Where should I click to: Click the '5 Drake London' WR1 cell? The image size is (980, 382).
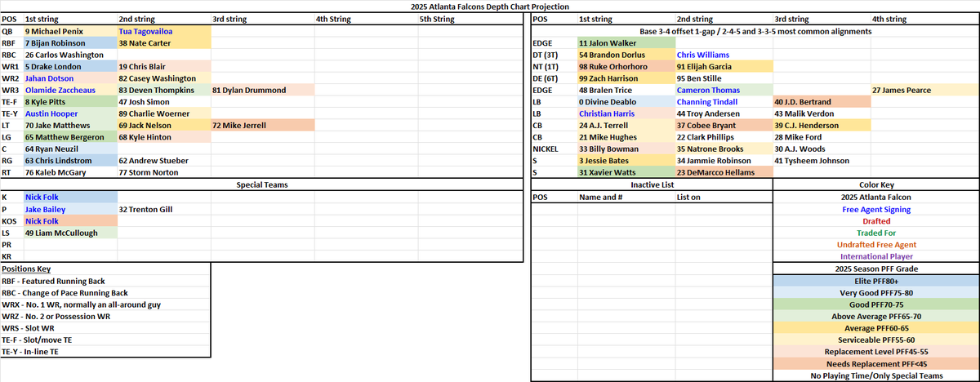pos(70,66)
